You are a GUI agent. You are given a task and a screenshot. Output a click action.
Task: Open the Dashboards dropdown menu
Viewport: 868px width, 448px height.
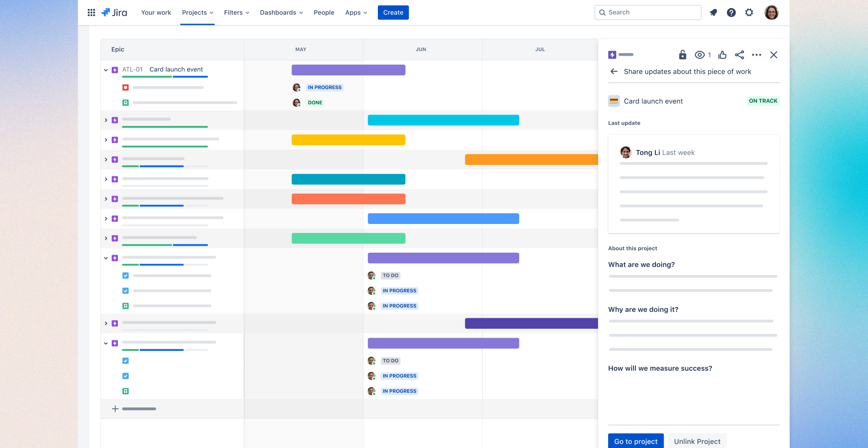[x=282, y=13]
